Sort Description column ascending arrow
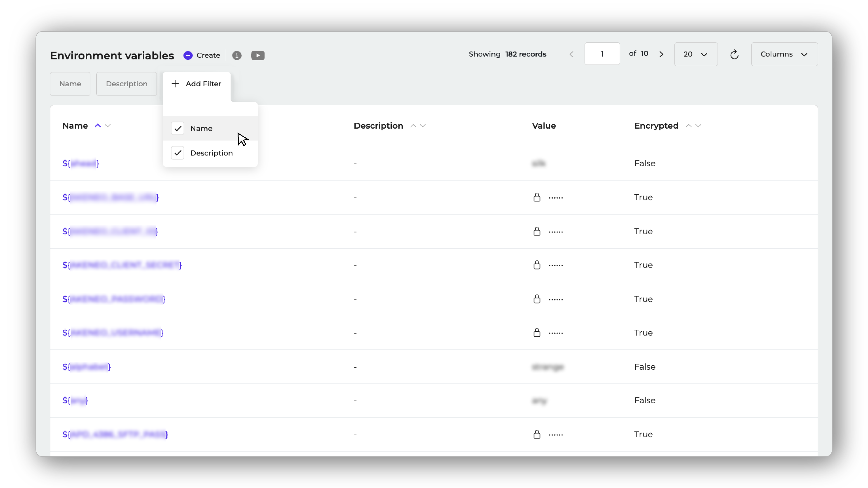Viewport: 868px width, 488px height. coord(413,126)
